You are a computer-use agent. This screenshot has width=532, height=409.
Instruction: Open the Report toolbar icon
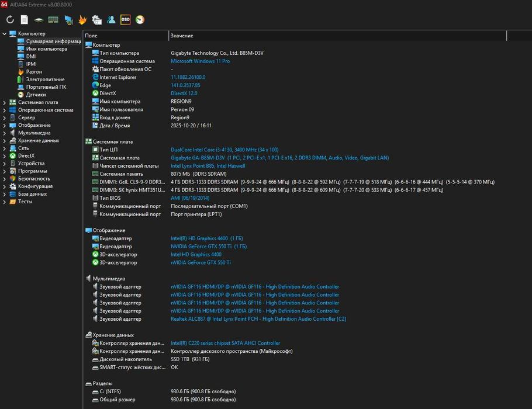point(25,20)
